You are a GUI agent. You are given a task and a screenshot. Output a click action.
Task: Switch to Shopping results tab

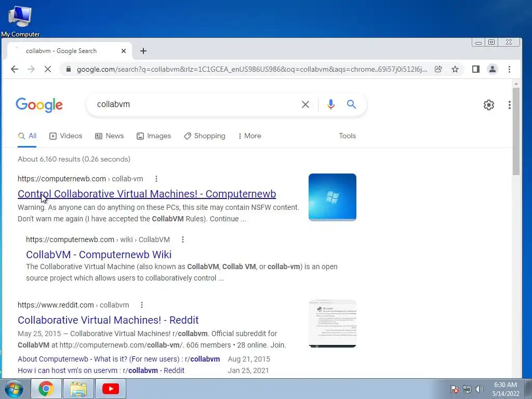[205, 136]
